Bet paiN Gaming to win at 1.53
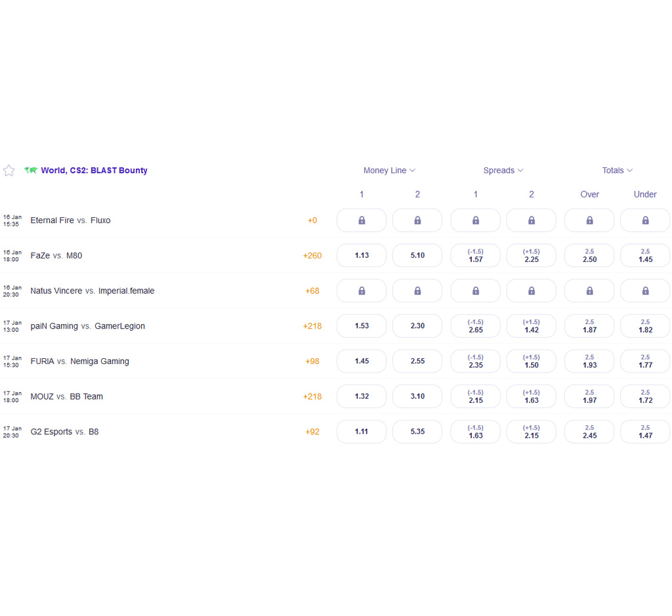This screenshot has height=616, width=672. point(362,326)
